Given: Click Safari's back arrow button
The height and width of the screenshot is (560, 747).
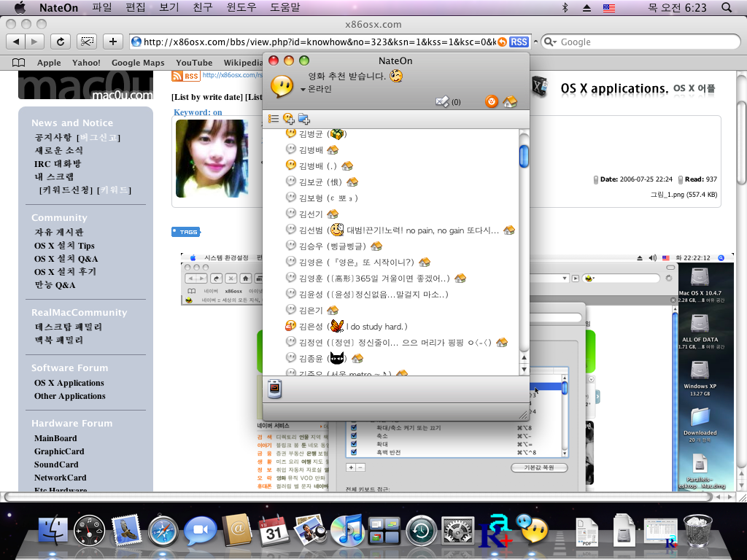Looking at the screenshot, I should [x=16, y=42].
